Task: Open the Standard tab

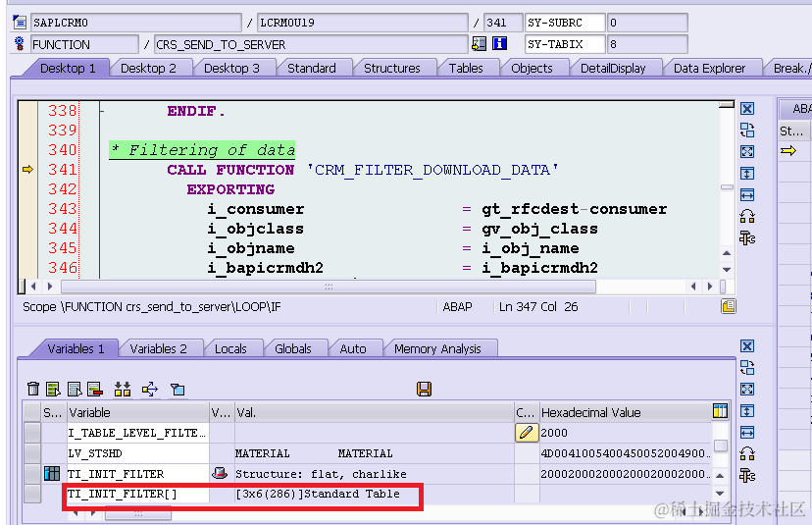Action: tap(312, 69)
